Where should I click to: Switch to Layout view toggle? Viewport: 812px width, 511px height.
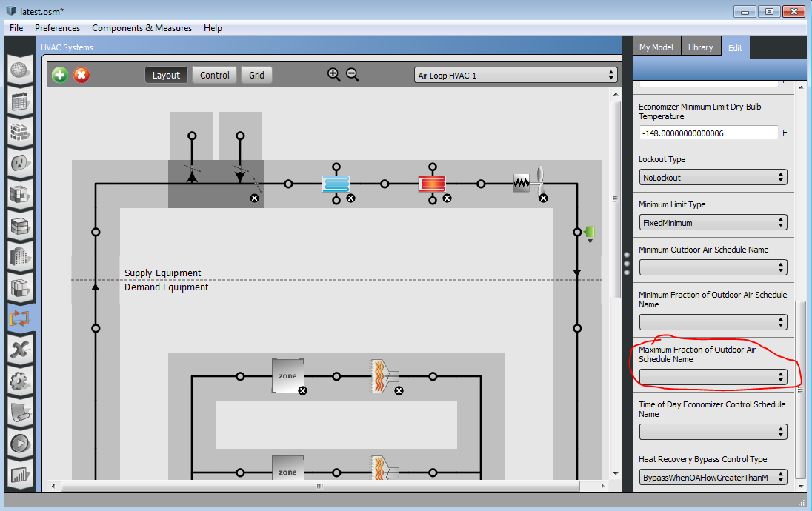pos(166,75)
